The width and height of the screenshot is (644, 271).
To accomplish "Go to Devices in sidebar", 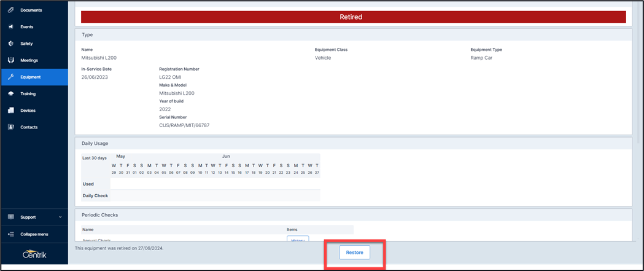I will tap(34, 111).
